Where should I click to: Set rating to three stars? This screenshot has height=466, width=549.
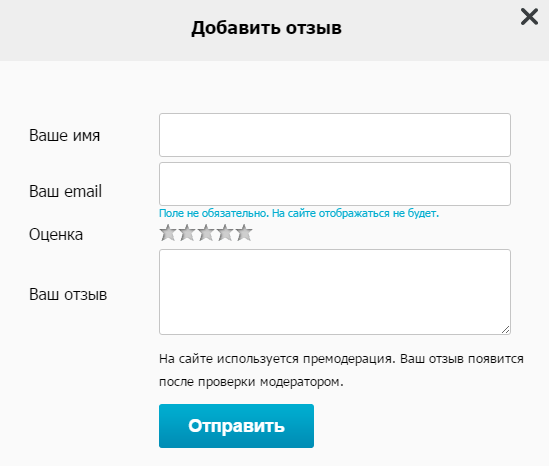tap(206, 233)
